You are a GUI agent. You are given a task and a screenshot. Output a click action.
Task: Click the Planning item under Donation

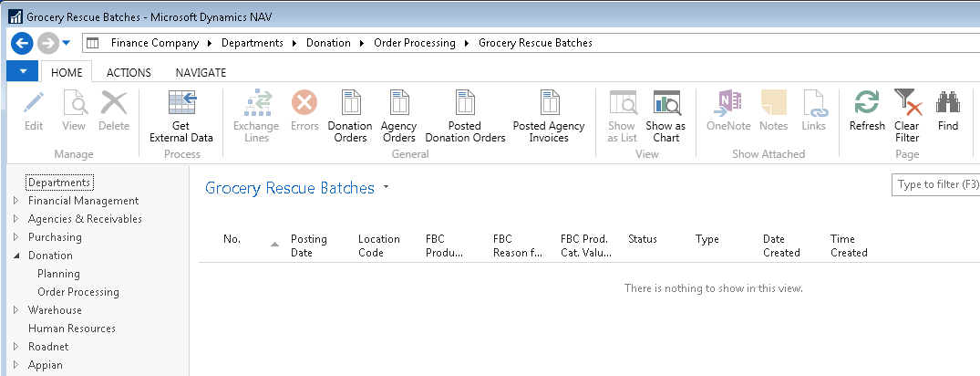pos(58,274)
